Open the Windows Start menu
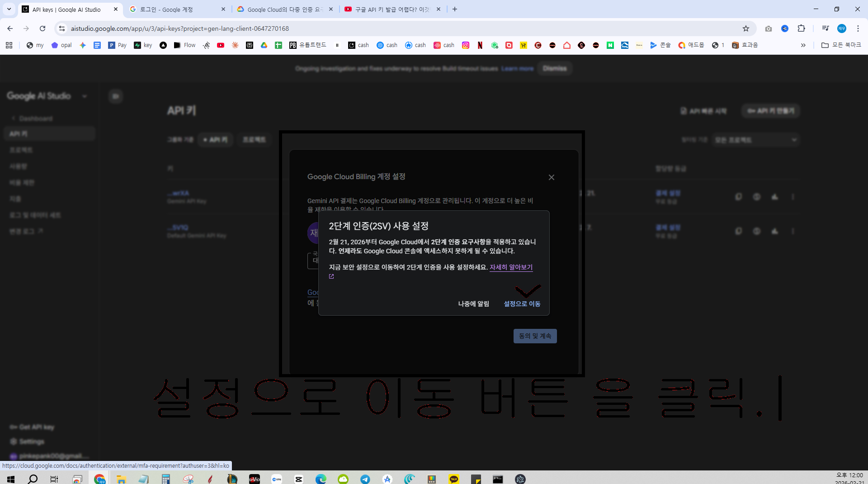The width and height of the screenshot is (868, 484). (x=11, y=479)
